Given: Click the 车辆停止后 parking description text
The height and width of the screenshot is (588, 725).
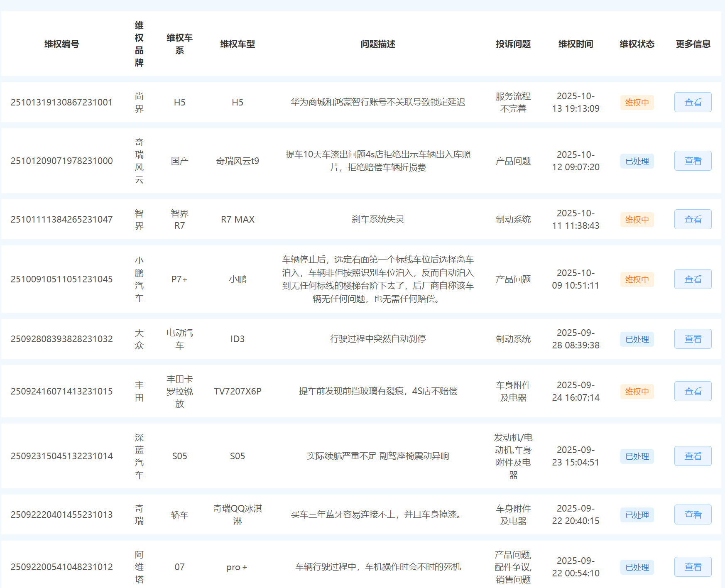Looking at the screenshot, I should click(x=378, y=279).
